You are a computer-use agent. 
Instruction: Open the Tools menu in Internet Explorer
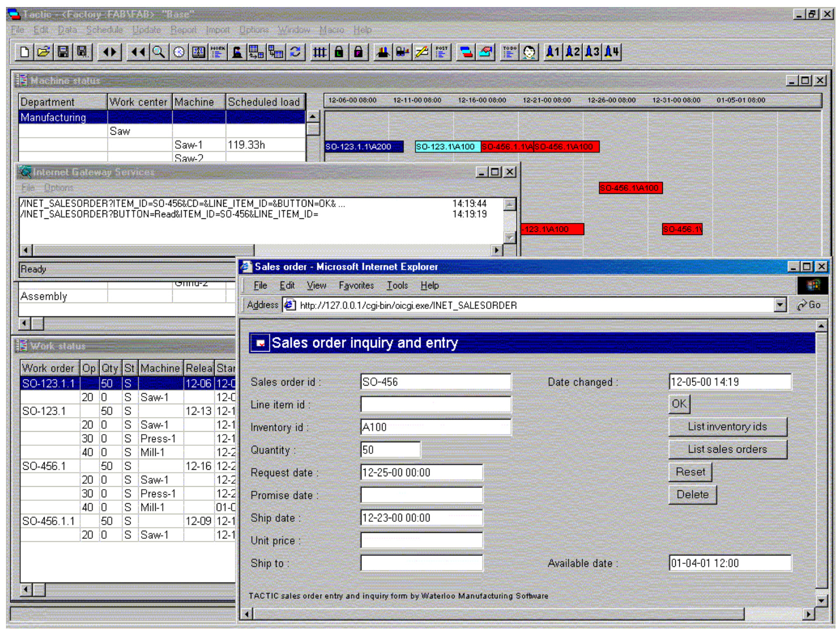click(x=397, y=285)
